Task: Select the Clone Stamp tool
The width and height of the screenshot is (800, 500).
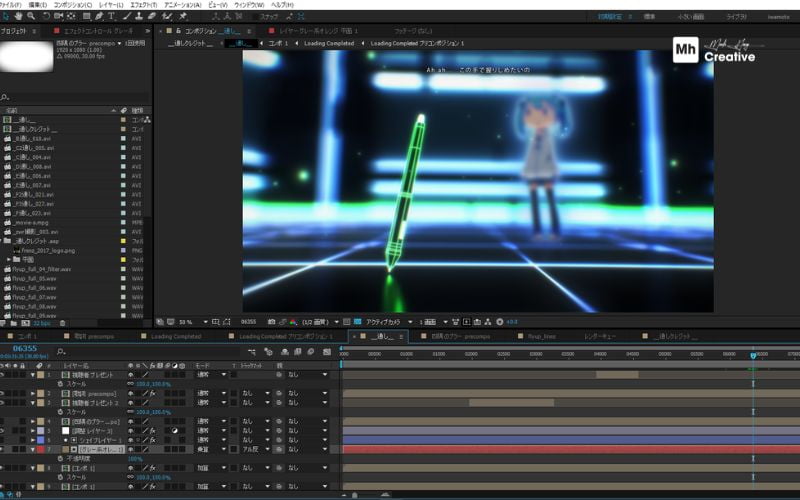Action: click(139, 16)
